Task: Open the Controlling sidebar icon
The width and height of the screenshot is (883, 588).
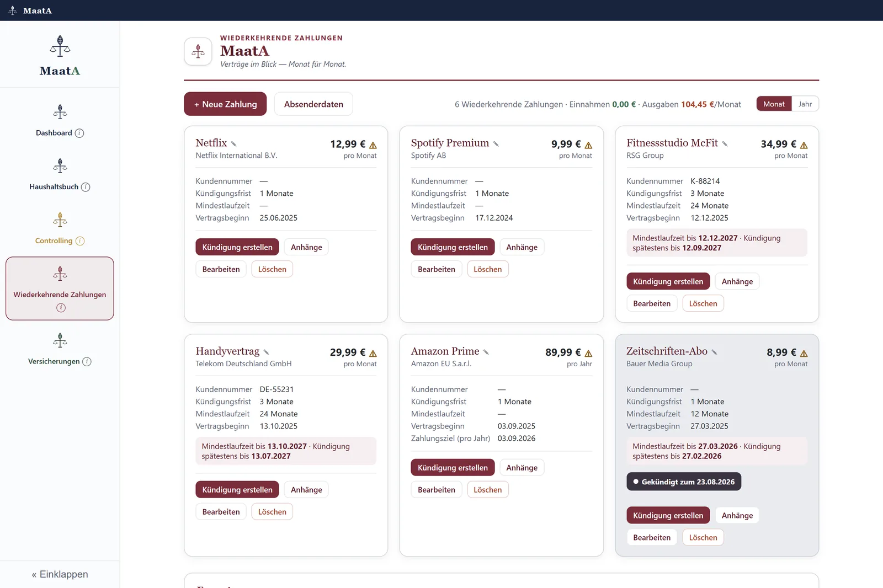Action: [x=60, y=220]
